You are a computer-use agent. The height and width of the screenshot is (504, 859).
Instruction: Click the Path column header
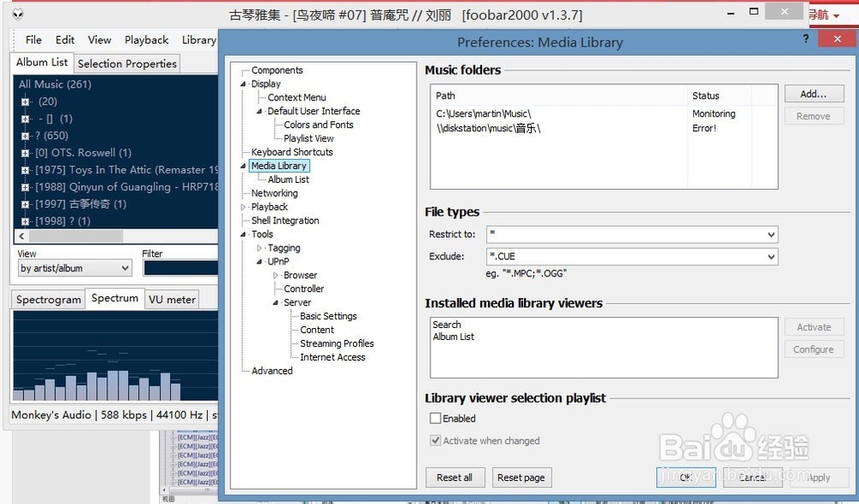point(559,96)
